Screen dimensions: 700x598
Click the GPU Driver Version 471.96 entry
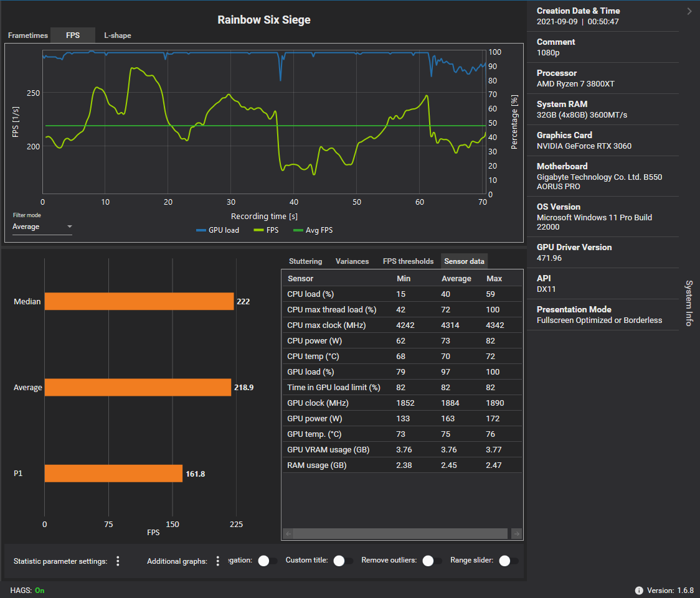point(603,253)
